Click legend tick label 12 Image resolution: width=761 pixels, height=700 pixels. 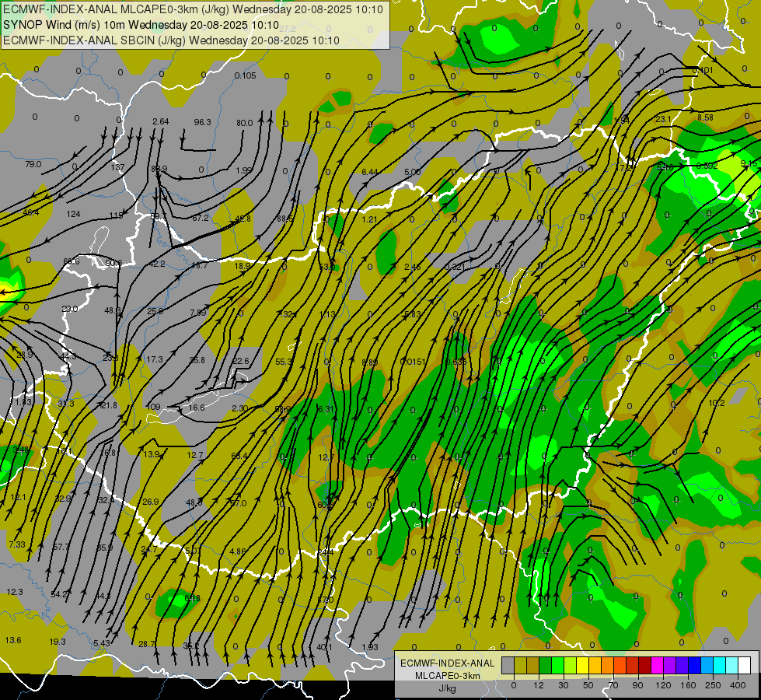point(538,685)
